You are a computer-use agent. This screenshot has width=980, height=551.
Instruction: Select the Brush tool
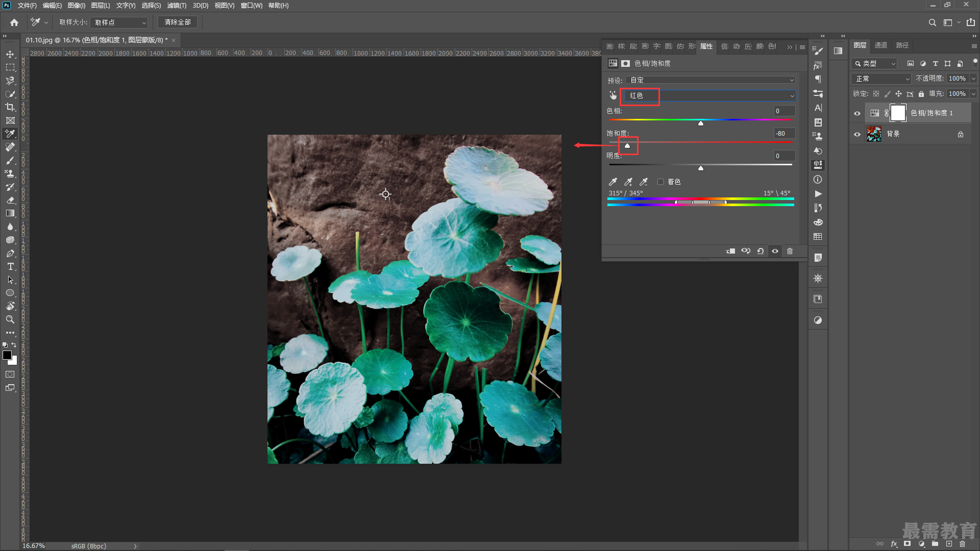click(x=10, y=160)
